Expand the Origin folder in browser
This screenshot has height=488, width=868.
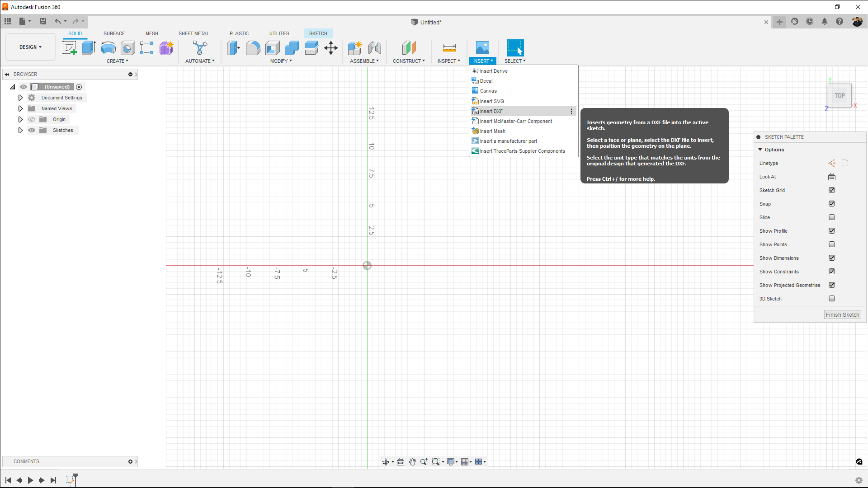(20, 119)
